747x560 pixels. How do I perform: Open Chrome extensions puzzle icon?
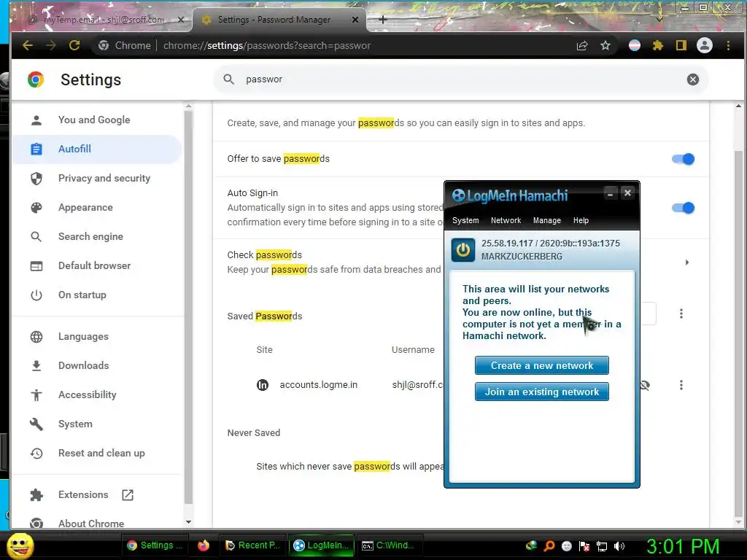pyautogui.click(x=658, y=46)
